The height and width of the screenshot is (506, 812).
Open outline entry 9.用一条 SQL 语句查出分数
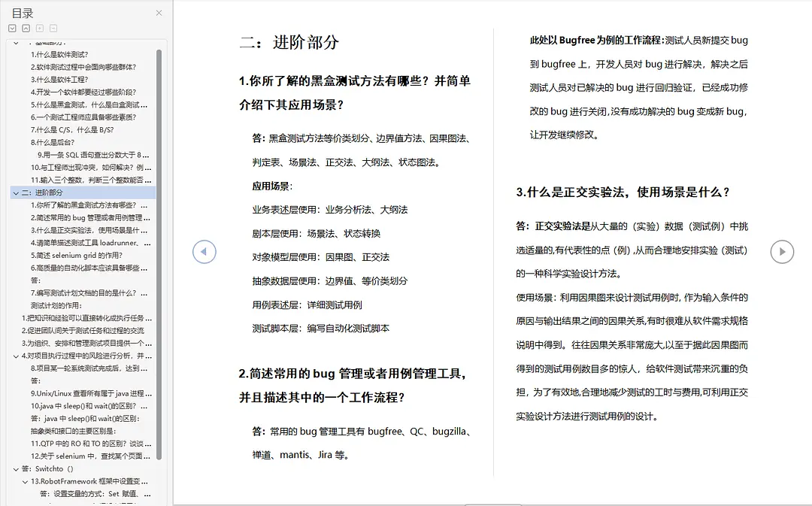[93, 155]
